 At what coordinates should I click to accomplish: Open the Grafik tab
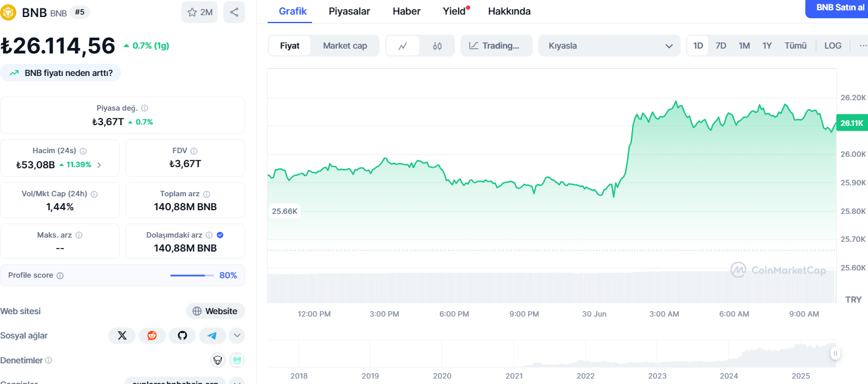coord(293,11)
